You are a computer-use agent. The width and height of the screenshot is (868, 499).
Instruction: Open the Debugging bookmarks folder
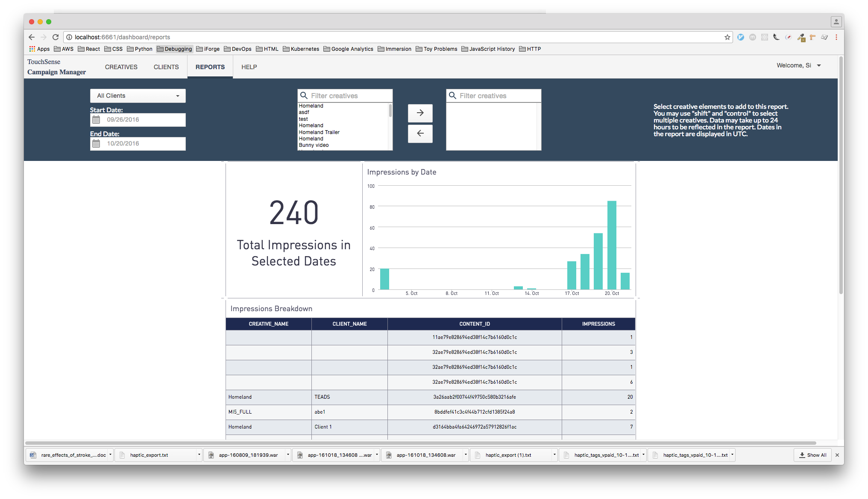(x=174, y=49)
